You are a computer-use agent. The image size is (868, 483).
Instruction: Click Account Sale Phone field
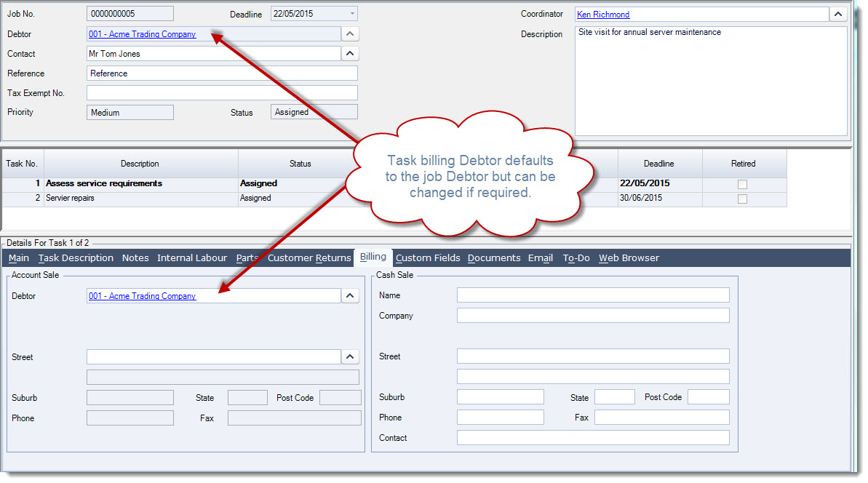pos(130,418)
